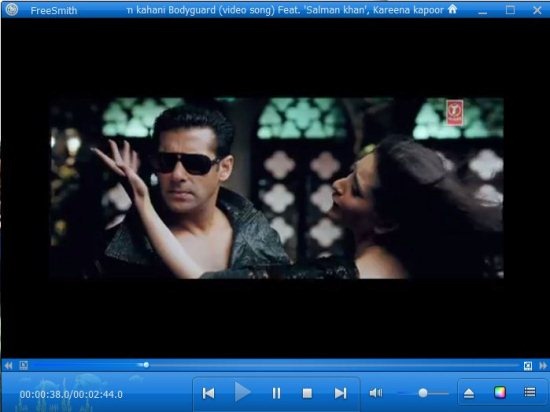Mute audio with the speaker icon

[x=376, y=393]
